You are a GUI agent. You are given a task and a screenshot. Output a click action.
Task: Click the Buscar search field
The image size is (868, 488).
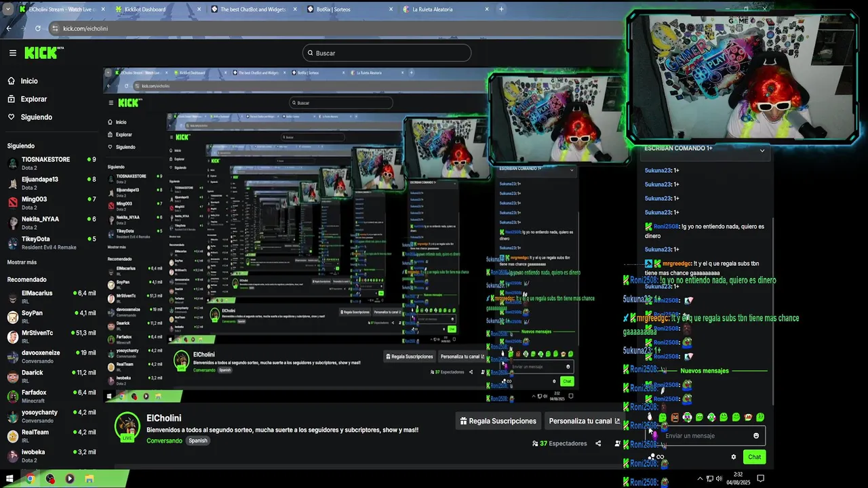pyautogui.click(x=387, y=53)
